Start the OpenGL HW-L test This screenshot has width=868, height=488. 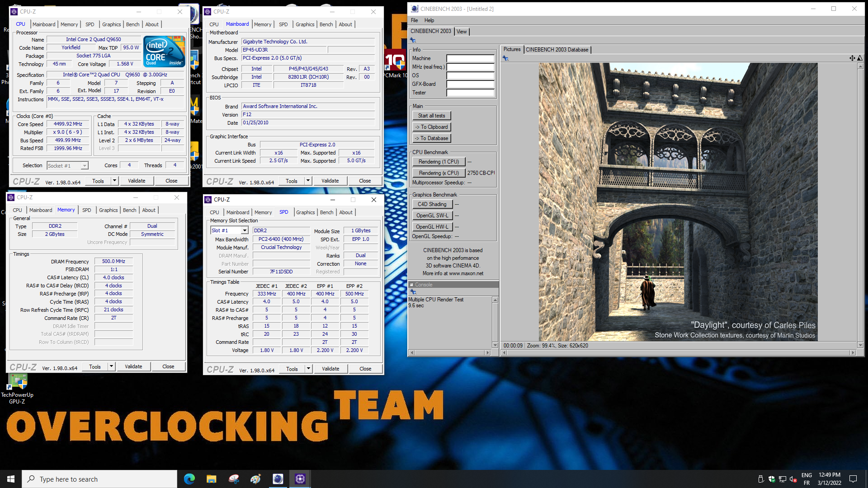pyautogui.click(x=432, y=227)
